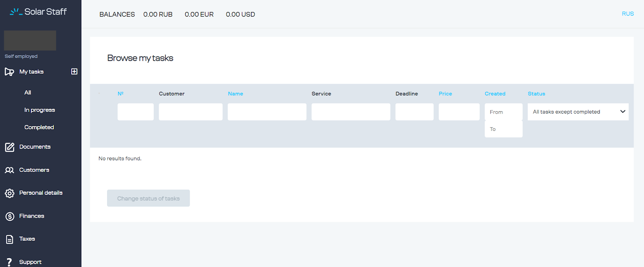The width and height of the screenshot is (644, 267).
Task: Open Taxes via the document icon
Action: pos(10,239)
